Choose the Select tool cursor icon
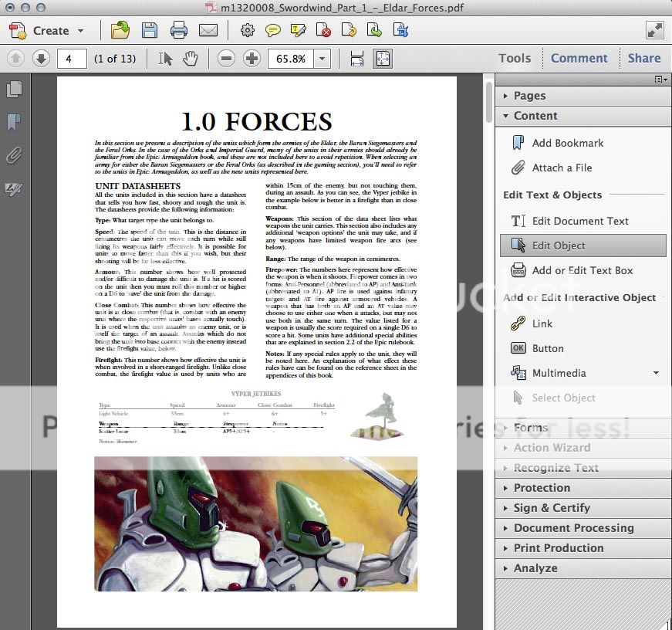672x630 pixels. (x=165, y=59)
